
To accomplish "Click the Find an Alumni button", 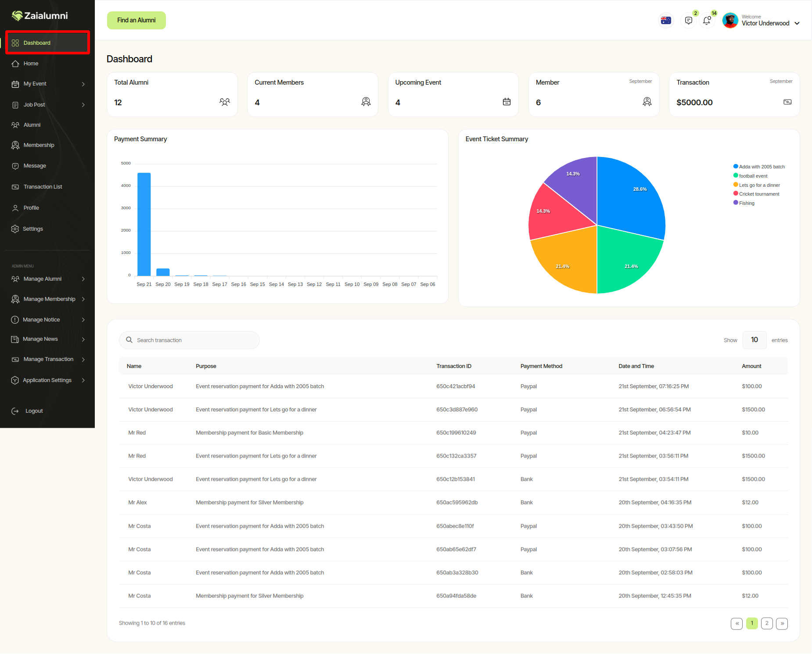I will 137,20.
